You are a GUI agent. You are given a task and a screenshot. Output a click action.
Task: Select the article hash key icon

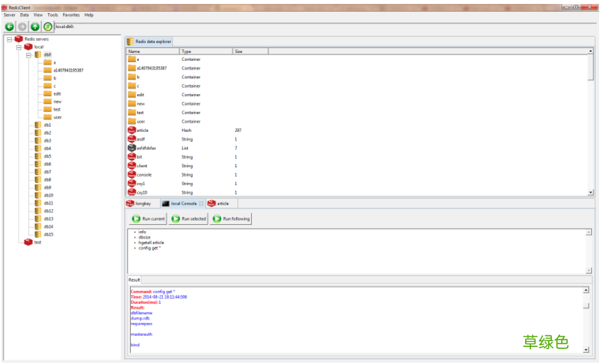tap(131, 131)
